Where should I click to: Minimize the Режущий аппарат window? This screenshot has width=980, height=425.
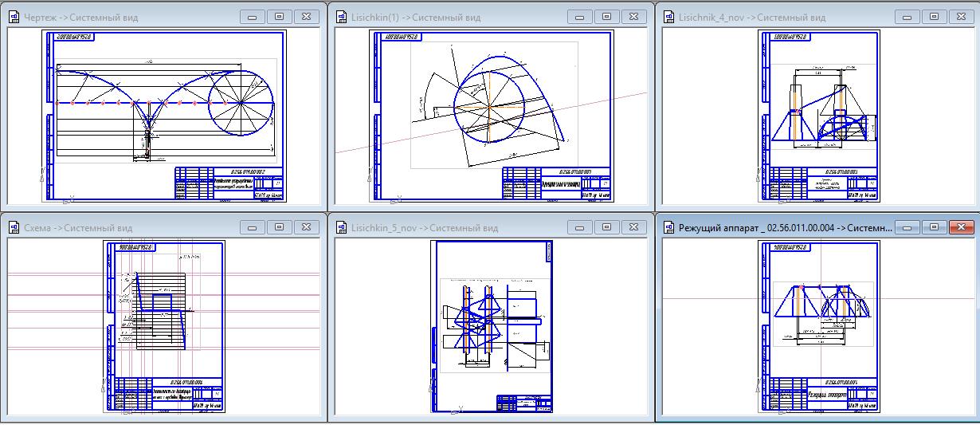[907, 227]
